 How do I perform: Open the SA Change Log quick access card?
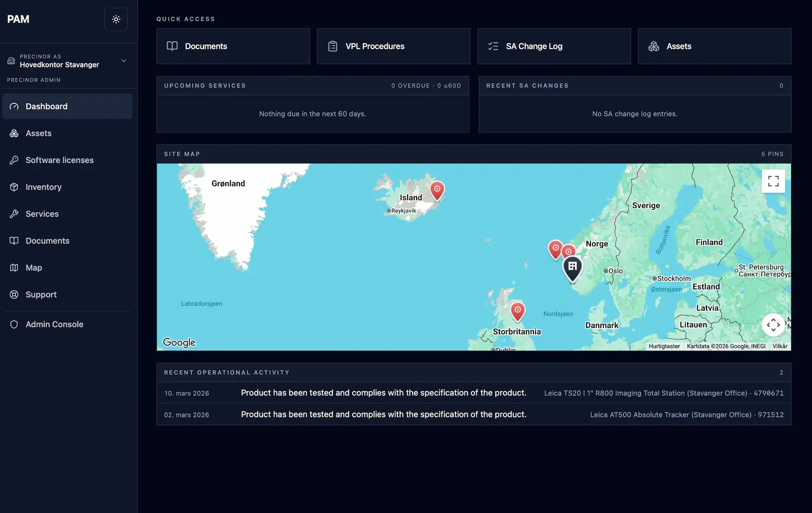tap(554, 46)
